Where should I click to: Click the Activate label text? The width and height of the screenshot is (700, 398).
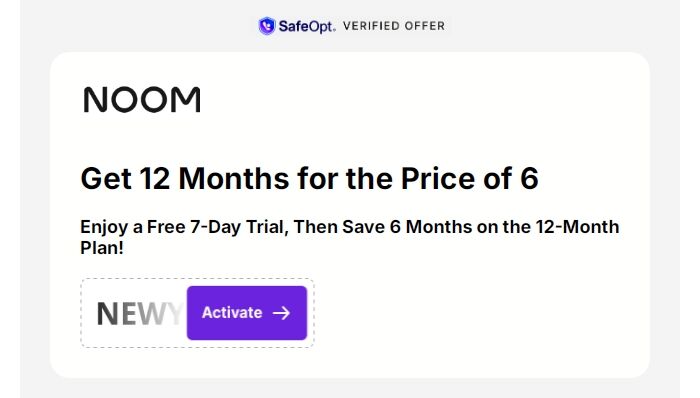[x=232, y=313]
